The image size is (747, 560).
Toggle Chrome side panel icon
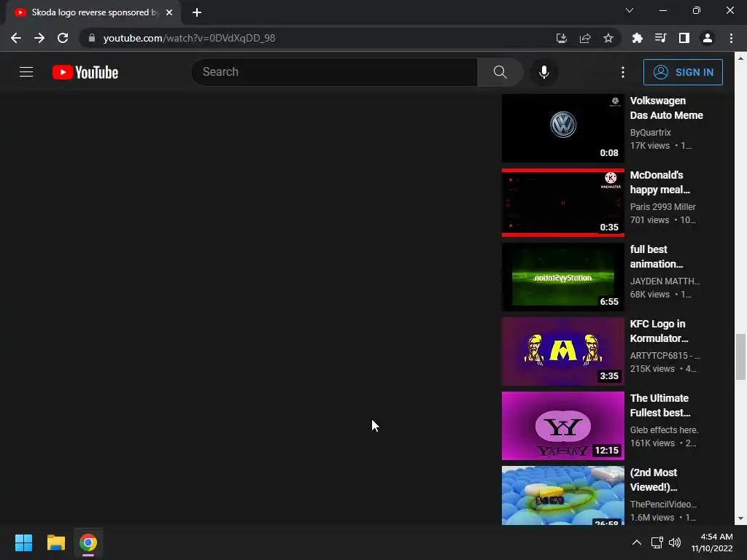point(684,38)
